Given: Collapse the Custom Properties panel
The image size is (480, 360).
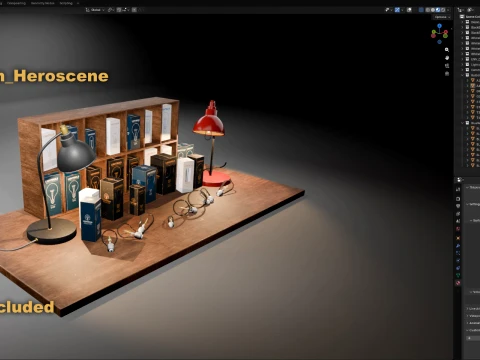Looking at the screenshot, I should coord(473,330).
